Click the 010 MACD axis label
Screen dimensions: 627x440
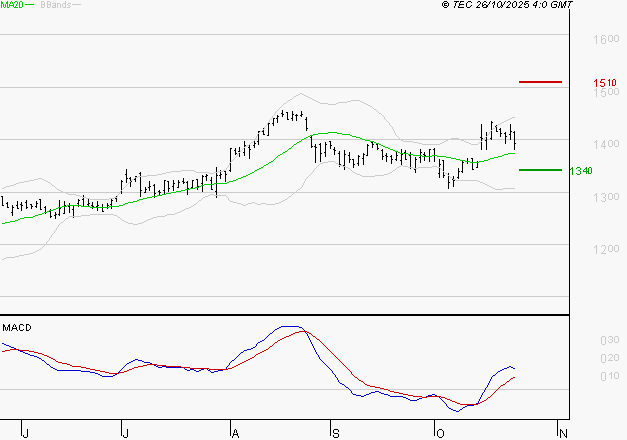(x=607, y=376)
